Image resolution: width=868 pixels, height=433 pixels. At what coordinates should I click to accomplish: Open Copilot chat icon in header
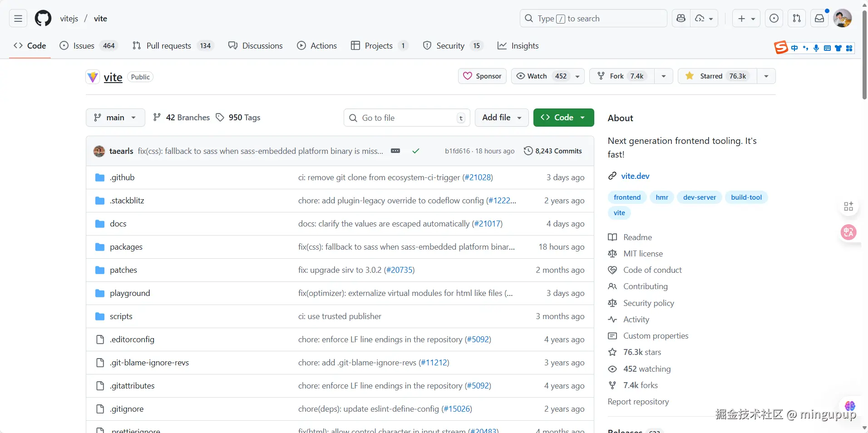(681, 19)
